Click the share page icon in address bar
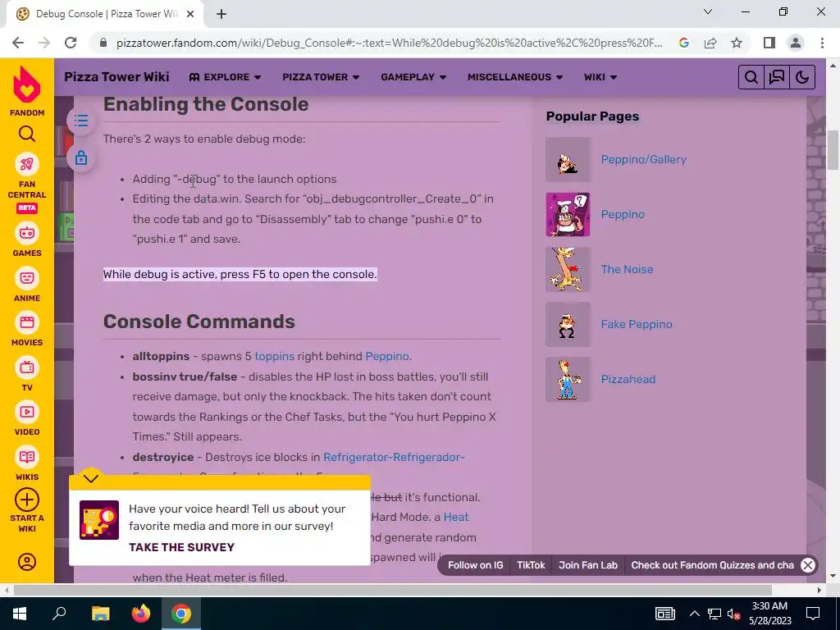 pyautogui.click(x=710, y=43)
